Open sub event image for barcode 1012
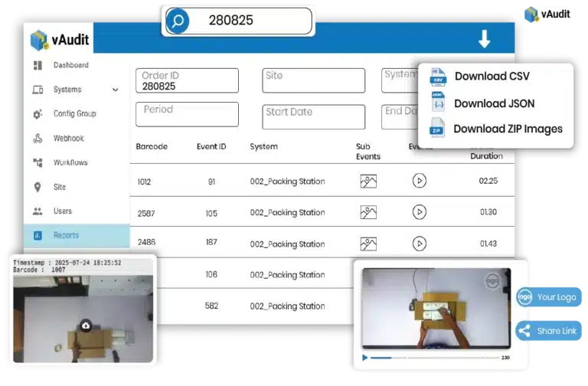Viewport: 588px width, 386px height. point(368,182)
